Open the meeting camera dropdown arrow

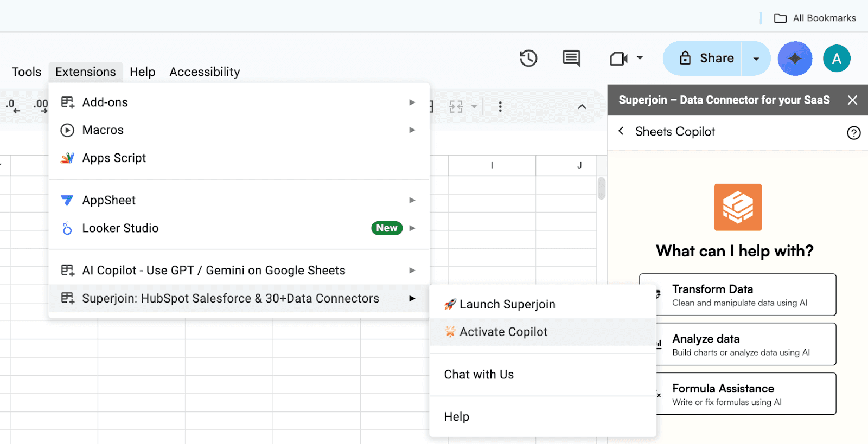[640, 58]
